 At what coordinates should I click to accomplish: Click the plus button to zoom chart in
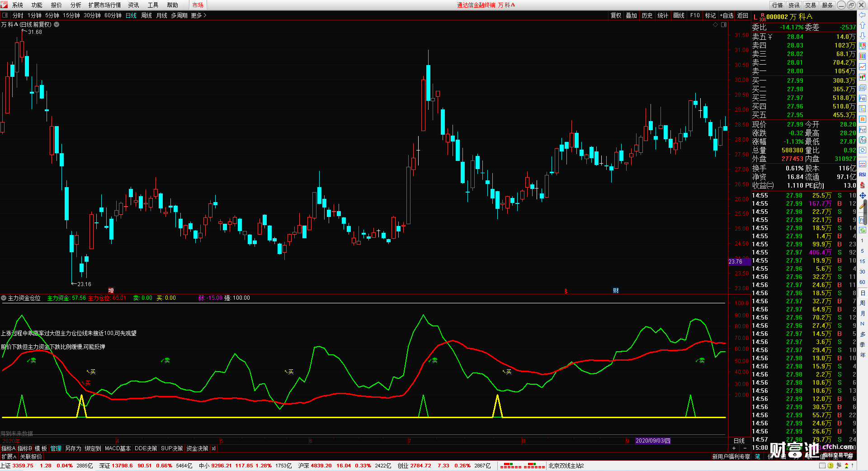click(734, 448)
